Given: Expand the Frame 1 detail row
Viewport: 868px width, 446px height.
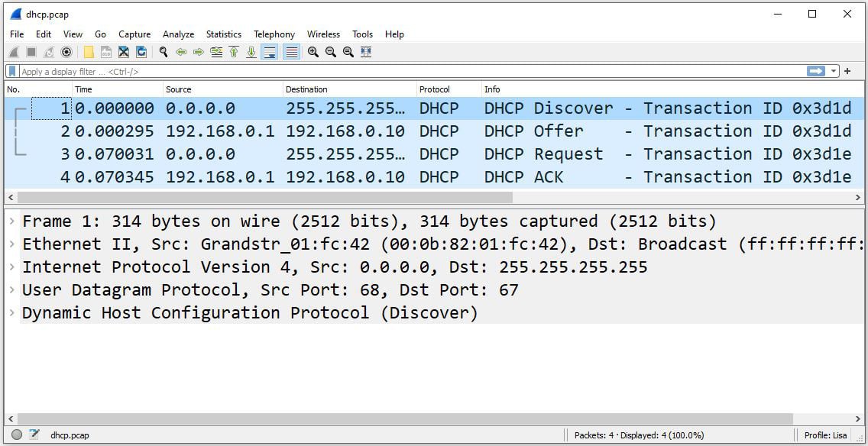Looking at the screenshot, I should coord(11,221).
